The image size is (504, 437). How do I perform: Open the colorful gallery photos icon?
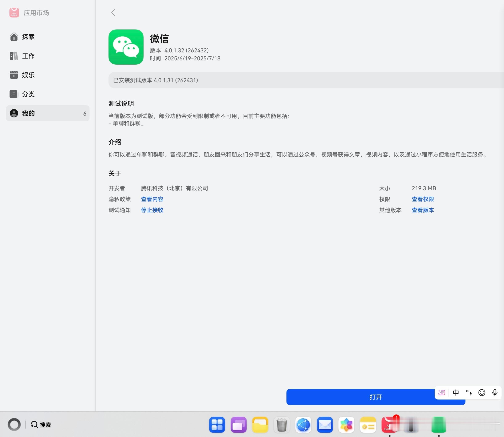(x=346, y=425)
